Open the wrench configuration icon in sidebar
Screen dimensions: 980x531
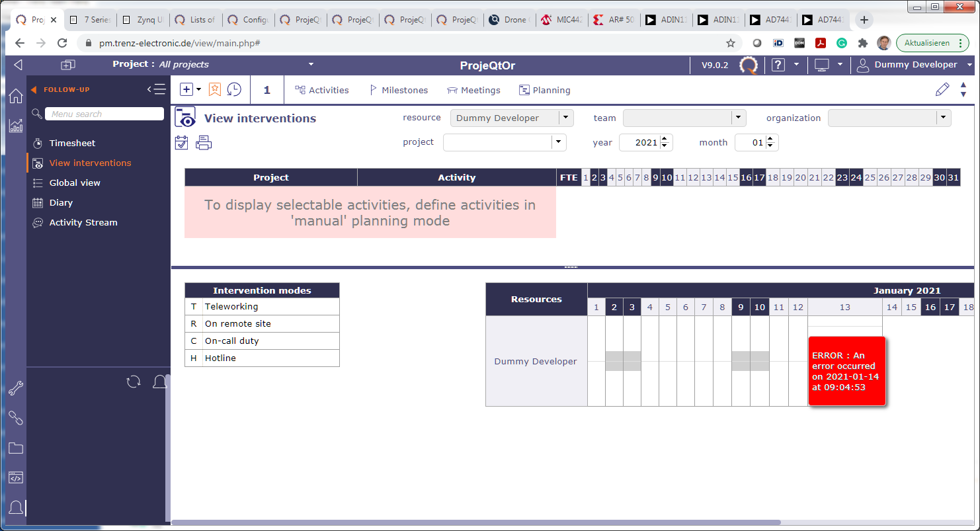[x=16, y=389]
